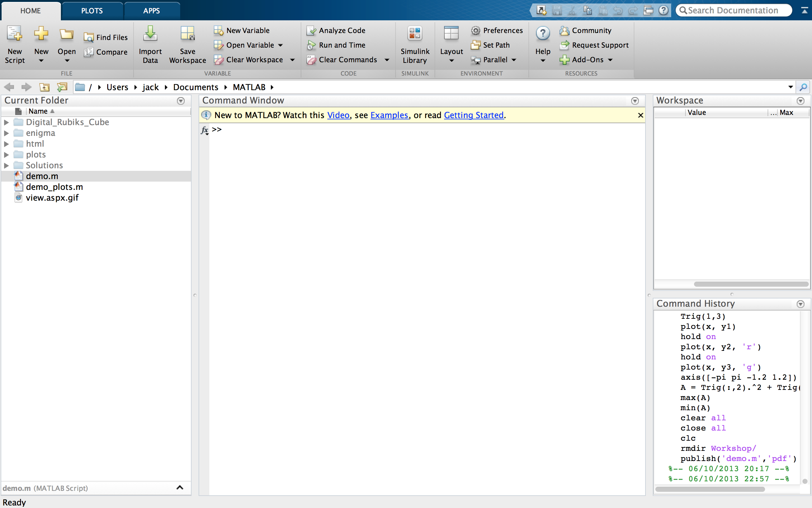Screen dimensions: 812x508
Task: Click the Compare files icon
Action: click(88, 52)
